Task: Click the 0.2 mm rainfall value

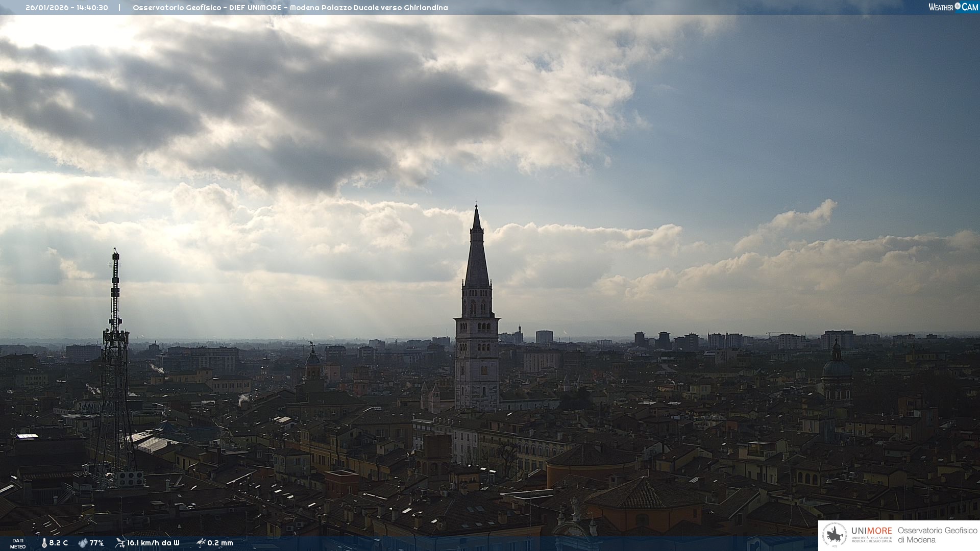Action: (220, 543)
